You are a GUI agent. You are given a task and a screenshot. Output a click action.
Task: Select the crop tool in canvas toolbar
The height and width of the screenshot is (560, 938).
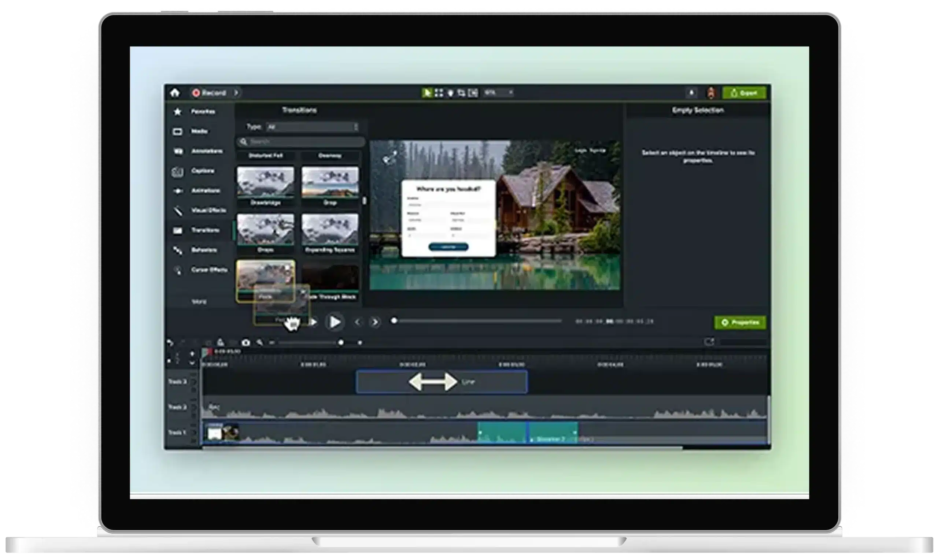(461, 93)
